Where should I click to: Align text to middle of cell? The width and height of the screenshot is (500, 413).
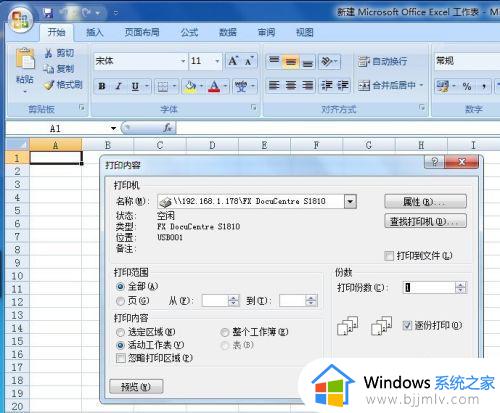pyautogui.click(x=291, y=62)
